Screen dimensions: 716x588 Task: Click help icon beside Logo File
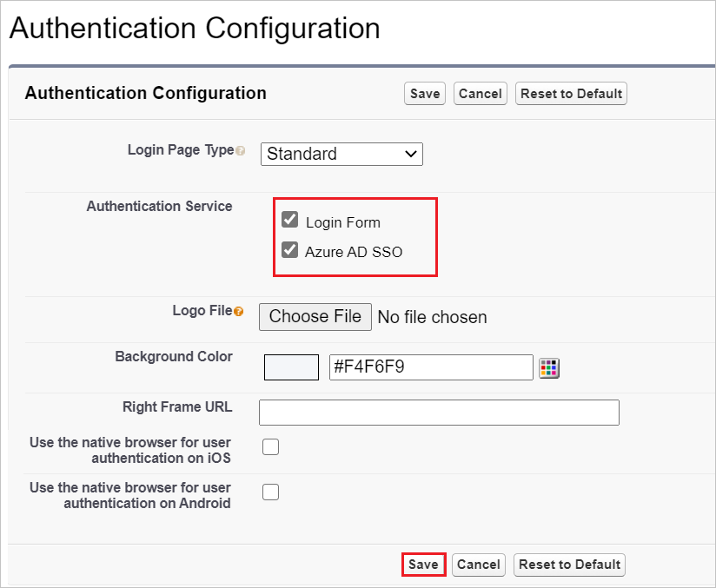(238, 311)
